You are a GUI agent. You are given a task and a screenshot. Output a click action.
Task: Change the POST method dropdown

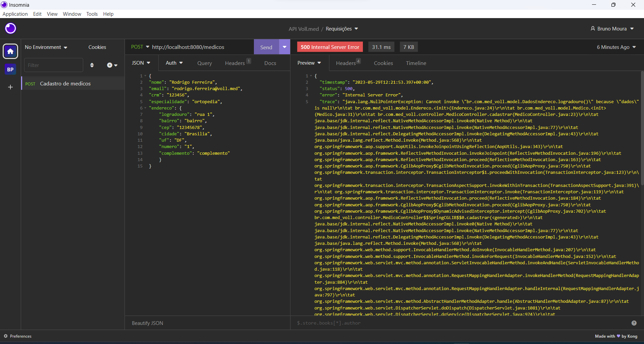click(140, 47)
